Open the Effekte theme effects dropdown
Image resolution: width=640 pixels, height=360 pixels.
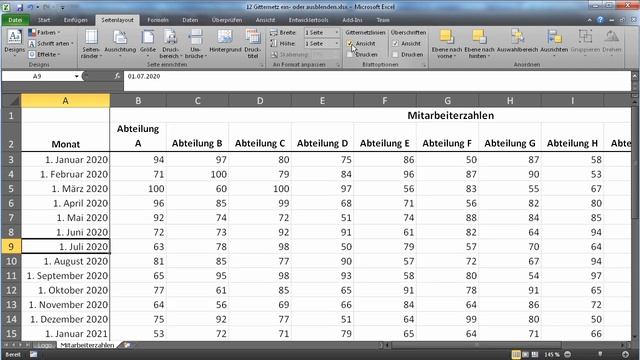coord(45,54)
